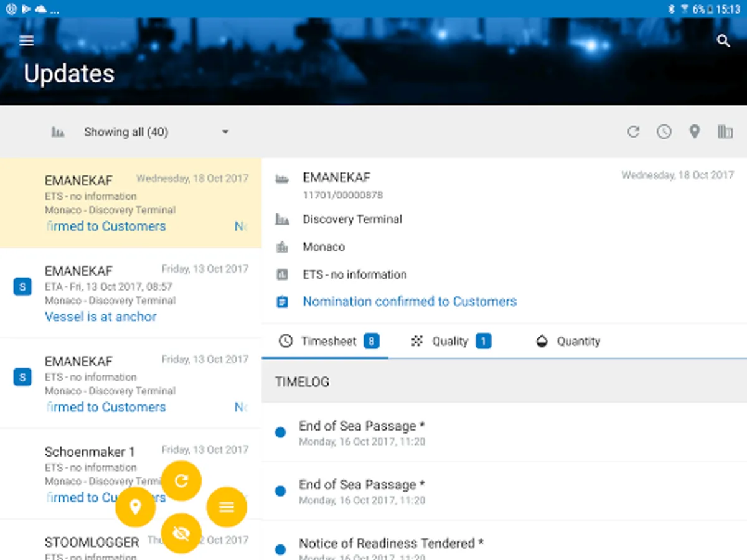This screenshot has width=747, height=560.
Task: Open the Schoenmaker 1 update entry
Action: click(x=131, y=474)
